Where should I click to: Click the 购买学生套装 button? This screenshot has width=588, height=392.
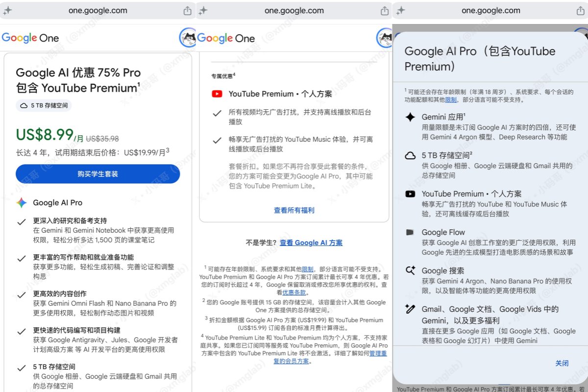[x=98, y=174]
